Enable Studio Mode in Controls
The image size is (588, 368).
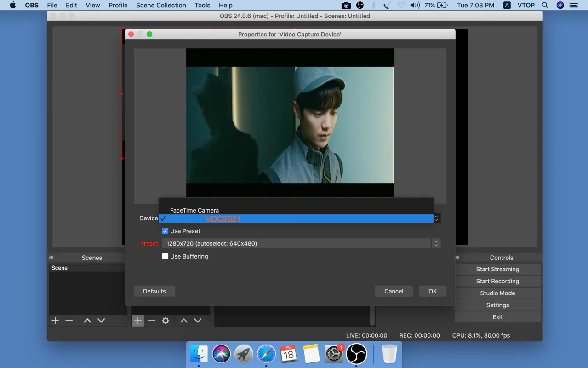tap(497, 293)
